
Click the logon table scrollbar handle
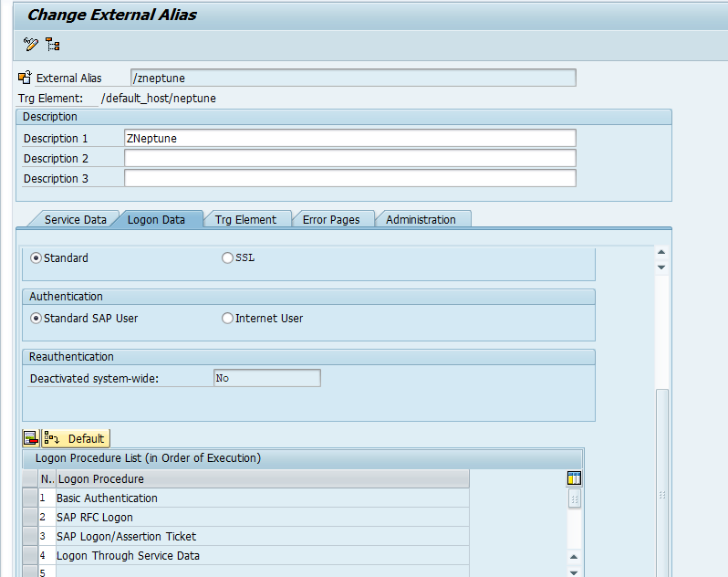coord(575,499)
